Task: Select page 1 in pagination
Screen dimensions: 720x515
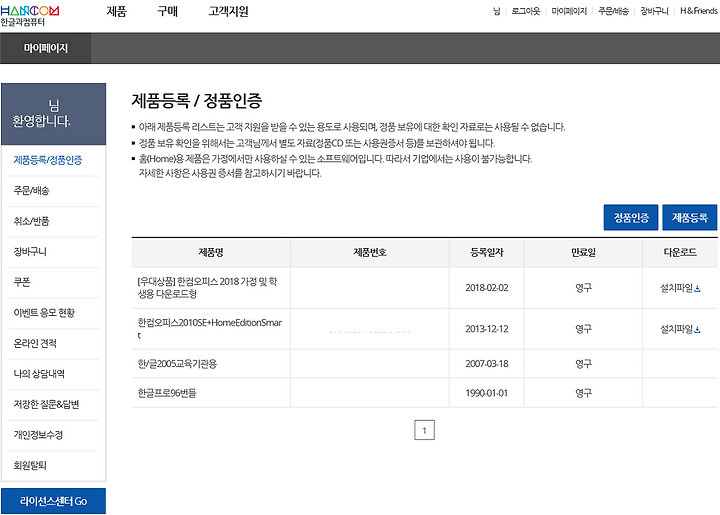Action: (424, 430)
